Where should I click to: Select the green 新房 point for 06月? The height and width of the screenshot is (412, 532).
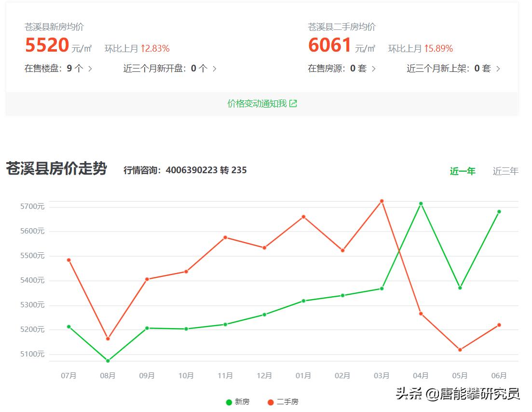(499, 212)
